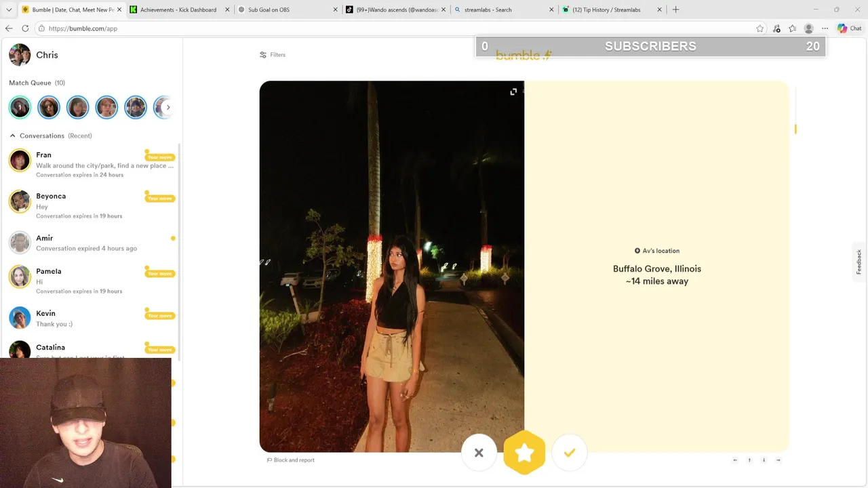Close the Kick Dashboard tab
Image resolution: width=868 pixels, height=488 pixels.
227,9
